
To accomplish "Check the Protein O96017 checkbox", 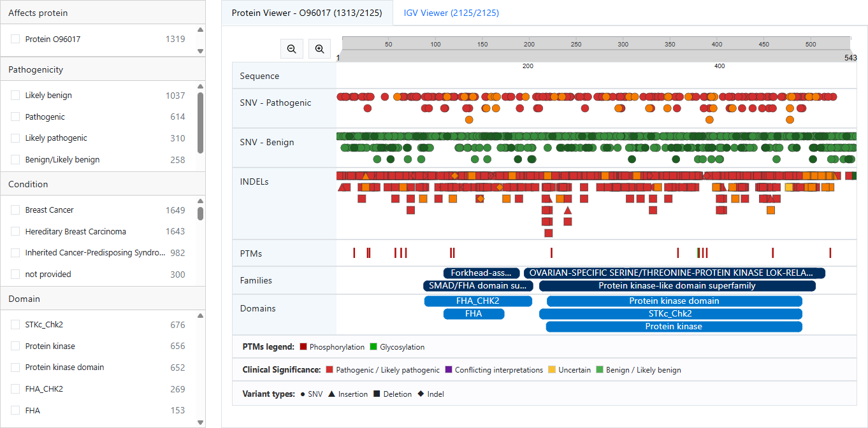I will tap(16, 39).
